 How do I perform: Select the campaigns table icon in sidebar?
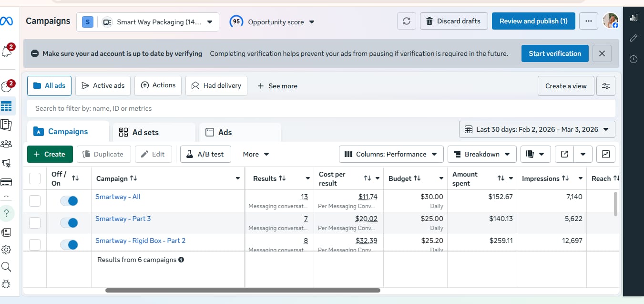7,106
